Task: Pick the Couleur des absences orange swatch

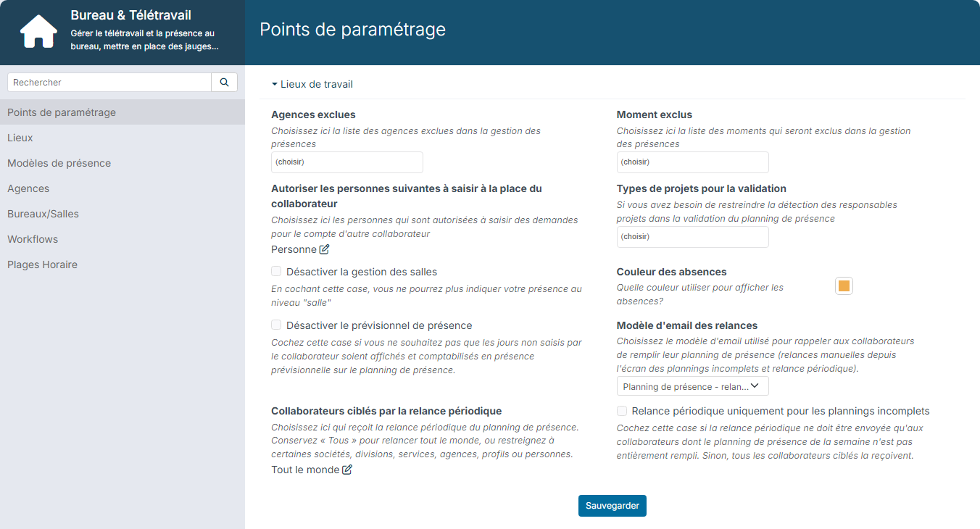Action: (844, 286)
